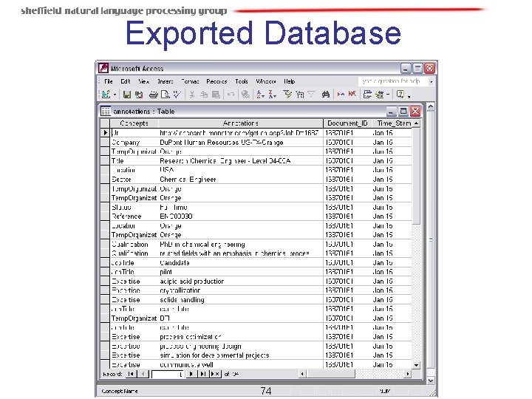Open the Tools menu
The width and height of the screenshot is (532, 399).
(242, 81)
